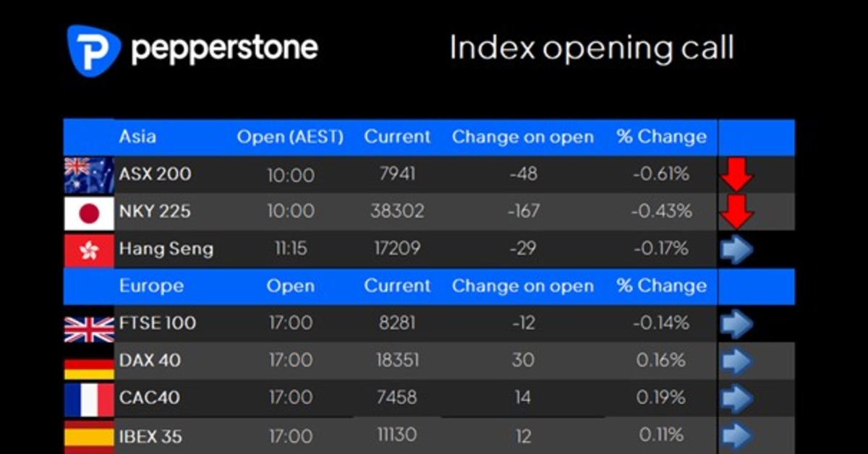The height and width of the screenshot is (454, 868).
Task: Click the Open (AEST) column header
Action: click(x=290, y=137)
